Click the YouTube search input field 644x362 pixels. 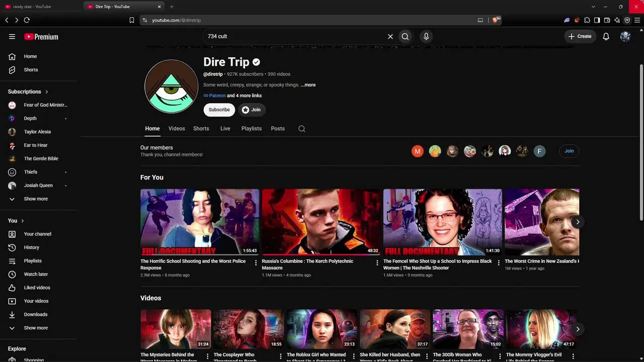(294, 36)
